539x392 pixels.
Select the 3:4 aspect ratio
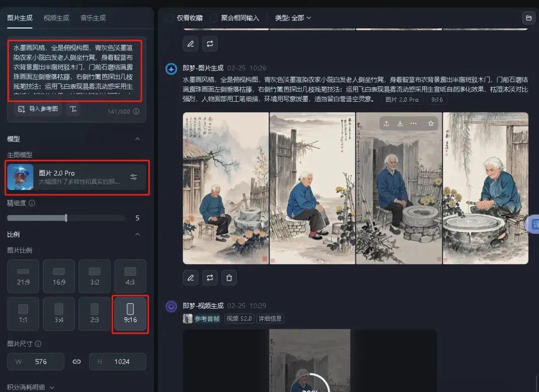(59, 314)
